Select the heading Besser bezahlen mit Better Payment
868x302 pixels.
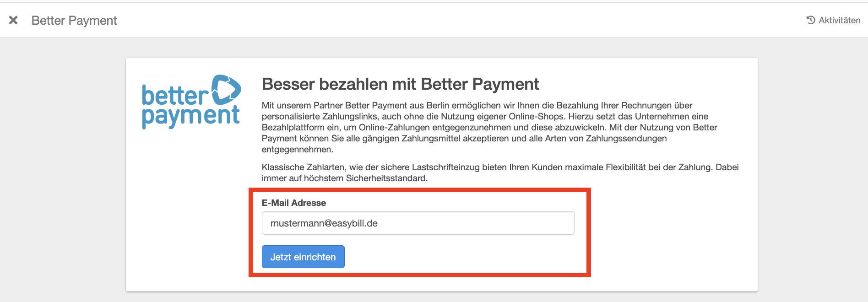(x=400, y=84)
